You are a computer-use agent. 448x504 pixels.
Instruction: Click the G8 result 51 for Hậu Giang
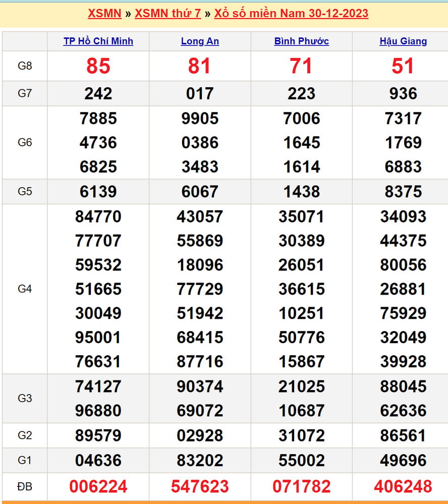[403, 66]
